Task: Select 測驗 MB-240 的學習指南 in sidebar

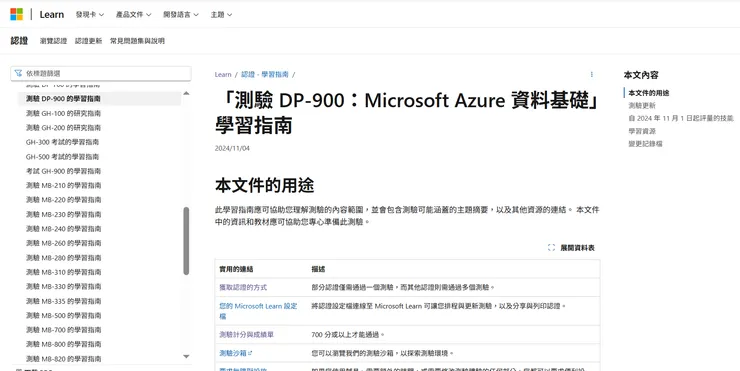Action: (x=63, y=229)
